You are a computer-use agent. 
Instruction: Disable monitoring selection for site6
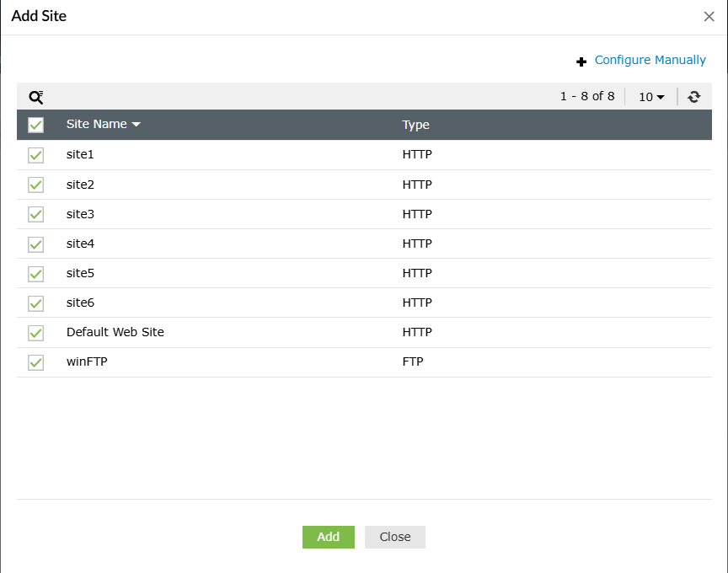(35, 302)
